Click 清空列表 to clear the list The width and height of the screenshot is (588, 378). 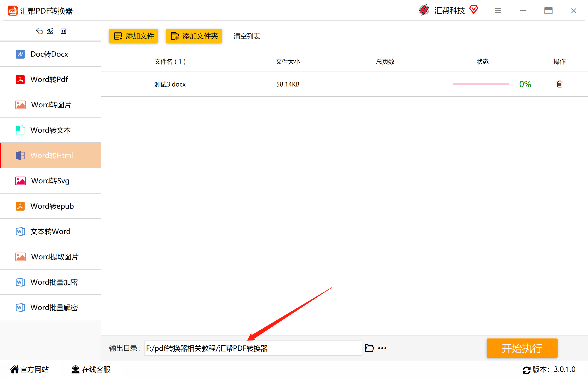tap(247, 36)
